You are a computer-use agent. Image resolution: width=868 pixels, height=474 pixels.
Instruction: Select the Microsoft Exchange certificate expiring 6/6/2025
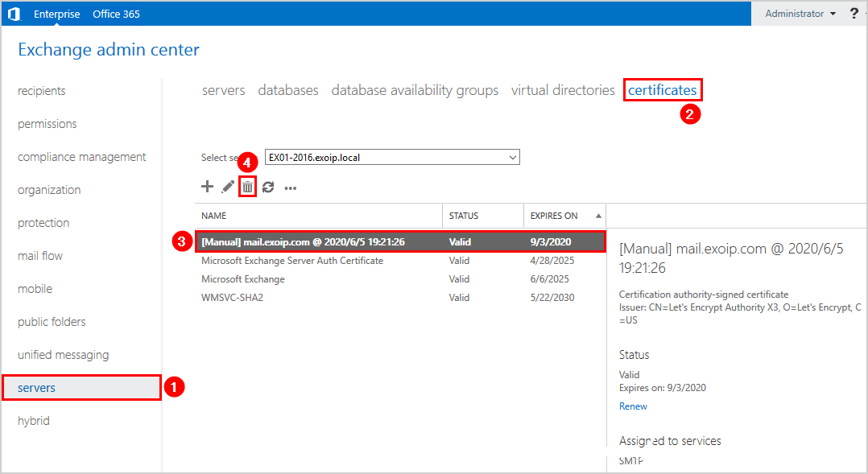click(x=400, y=279)
